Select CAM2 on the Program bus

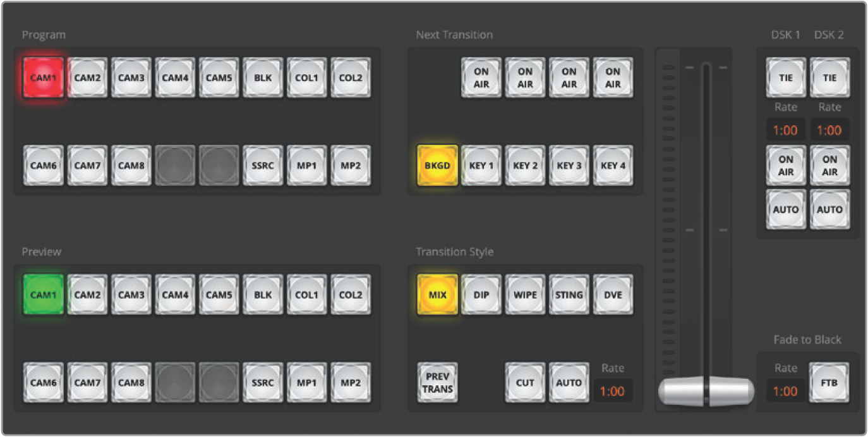point(87,78)
